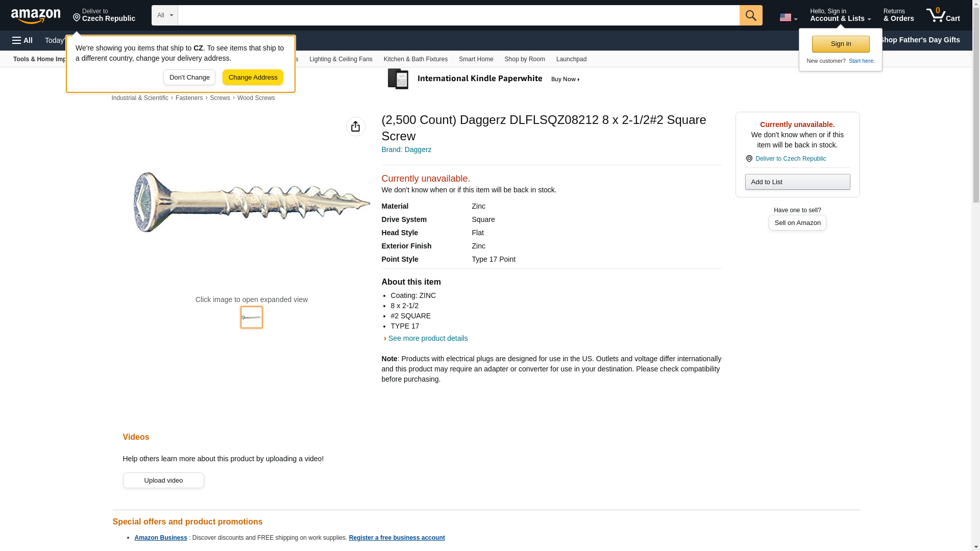Click the share icon on product image
This screenshot has height=551, width=980.
[x=355, y=127]
